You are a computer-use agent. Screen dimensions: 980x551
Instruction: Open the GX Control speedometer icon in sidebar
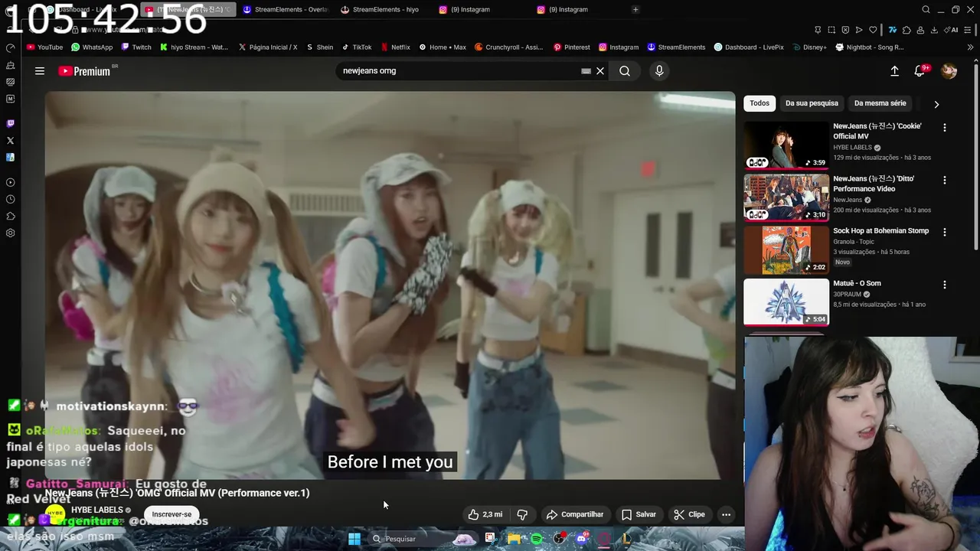10,47
